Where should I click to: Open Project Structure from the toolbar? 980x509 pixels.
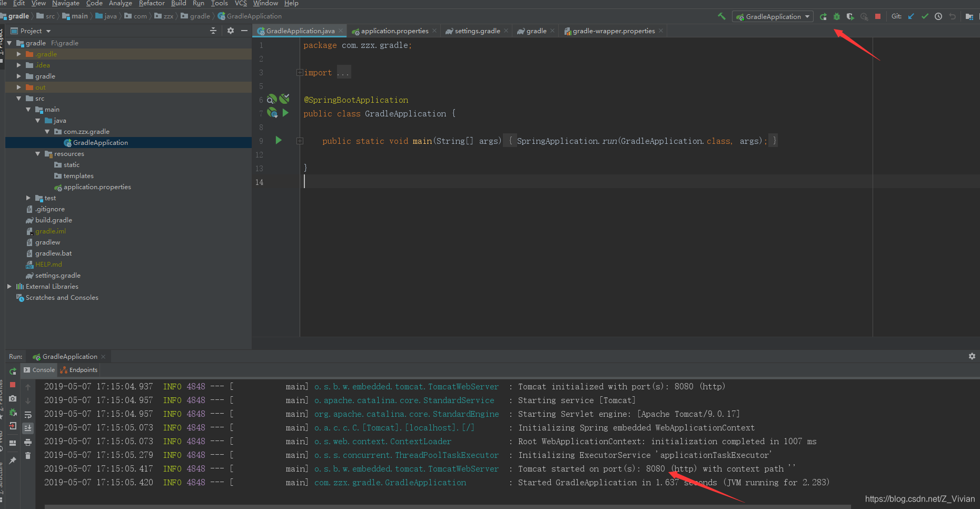pyautogui.click(x=969, y=16)
